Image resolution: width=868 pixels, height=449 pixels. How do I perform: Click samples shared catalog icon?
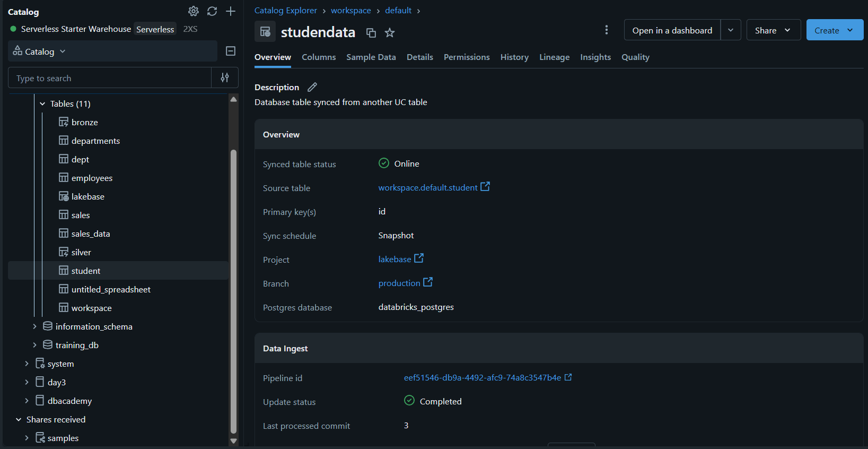coord(40,438)
